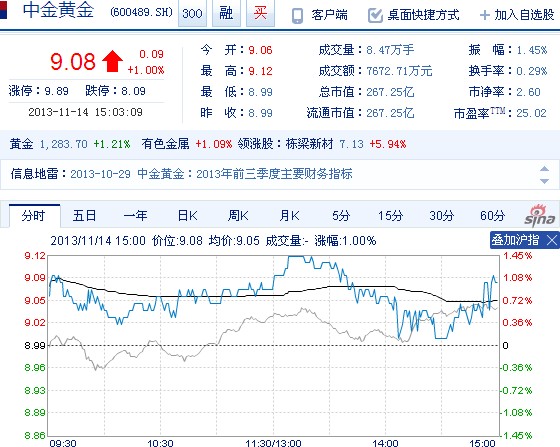Screen dimensions: 560x447
Task: Click the current price 9.08
Action: point(73,61)
